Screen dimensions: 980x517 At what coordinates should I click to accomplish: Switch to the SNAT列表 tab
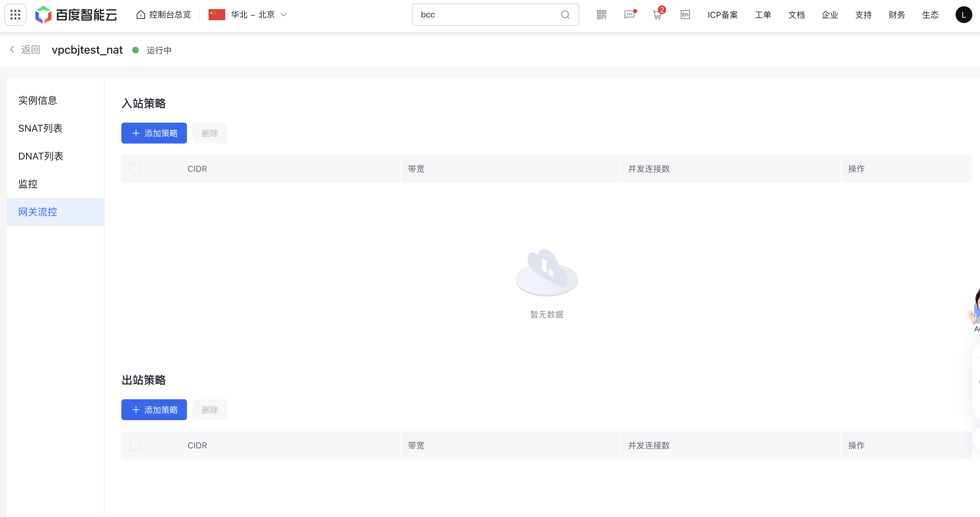click(x=40, y=128)
